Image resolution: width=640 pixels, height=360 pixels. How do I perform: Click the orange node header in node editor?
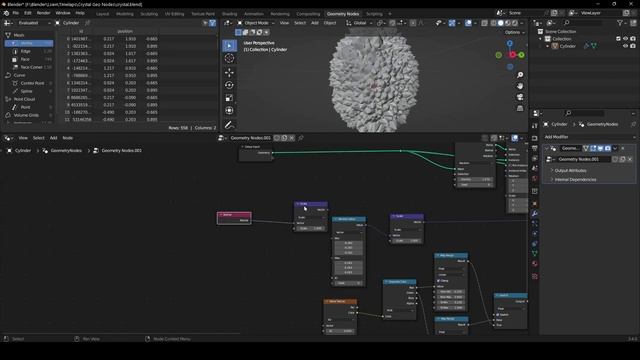coord(340,301)
